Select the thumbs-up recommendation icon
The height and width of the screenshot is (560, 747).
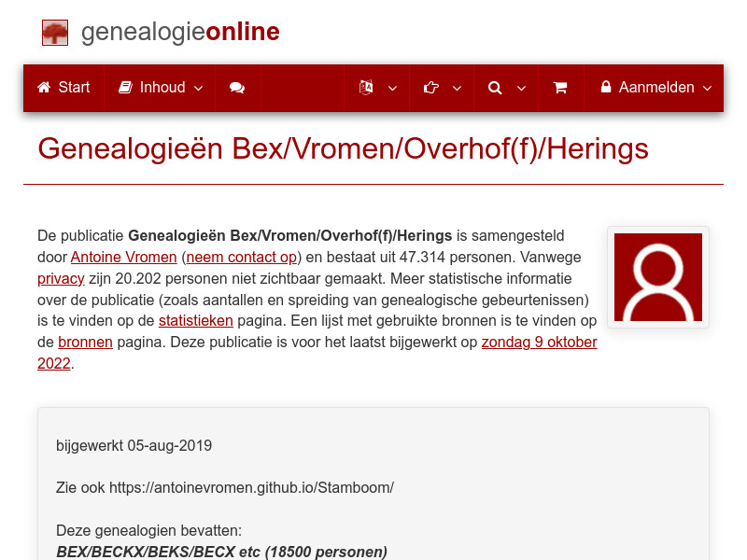click(x=430, y=87)
